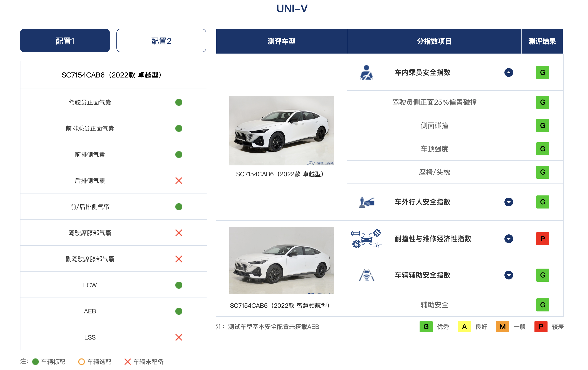Click the crashworthiness and repair economy icon
588x370 pixels.
(x=366, y=239)
